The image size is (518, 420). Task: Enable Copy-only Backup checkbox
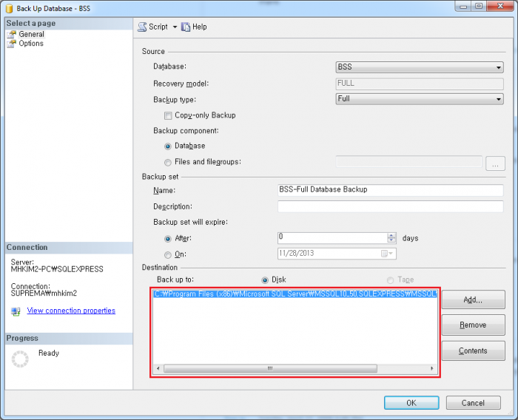(168, 115)
